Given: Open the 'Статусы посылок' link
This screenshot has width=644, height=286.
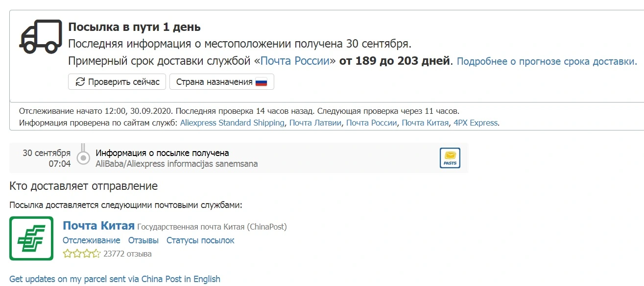Looking at the screenshot, I should pyautogui.click(x=200, y=240).
